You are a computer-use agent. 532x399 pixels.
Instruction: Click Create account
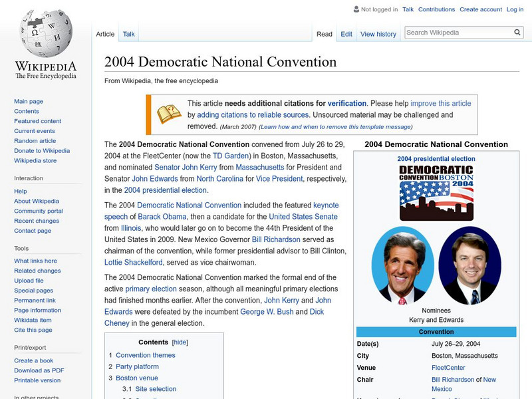coord(481,9)
